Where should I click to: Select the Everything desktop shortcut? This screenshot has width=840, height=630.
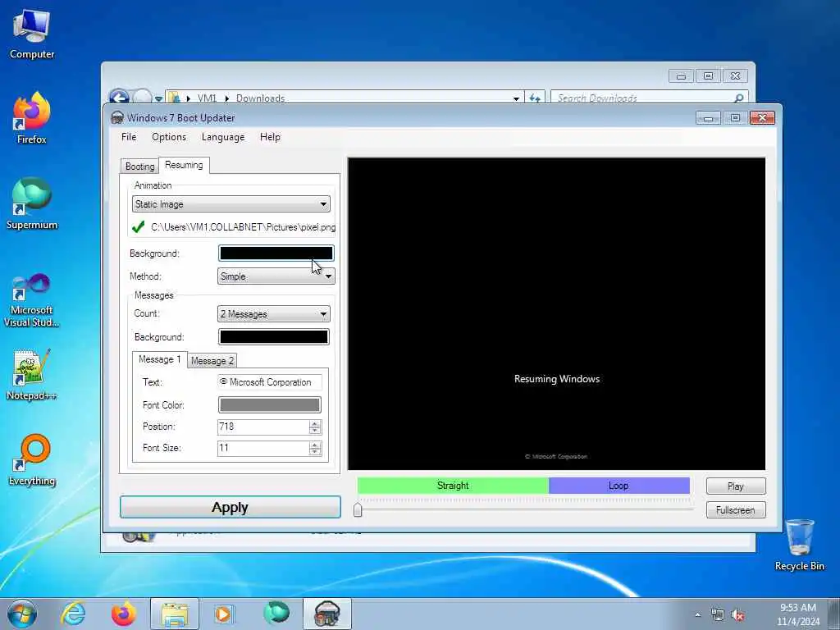pos(32,459)
